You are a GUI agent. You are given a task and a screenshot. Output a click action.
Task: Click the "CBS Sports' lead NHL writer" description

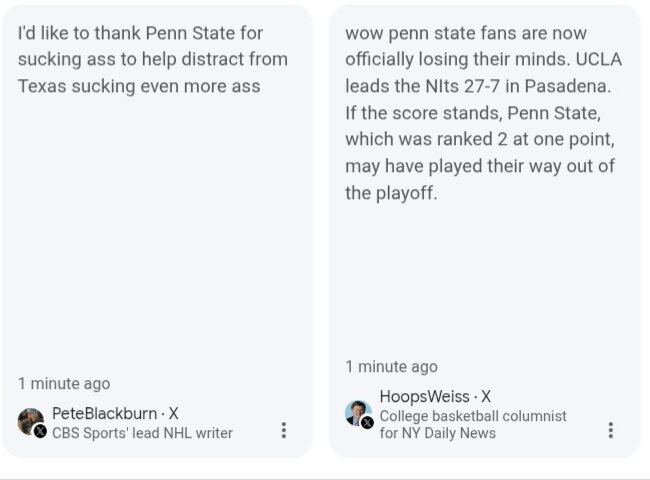pos(142,433)
